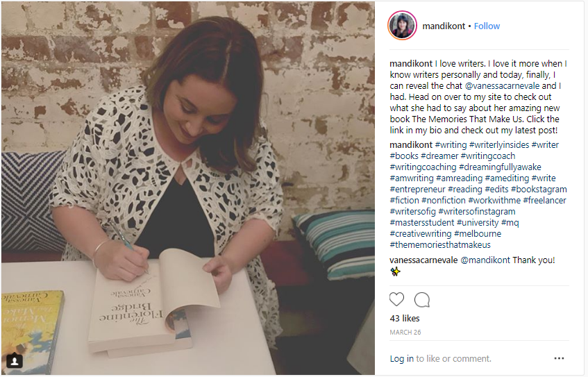588x377 pixels.
Task: Open the #thememoriesthatmakeus hashtag
Action: click(440, 244)
